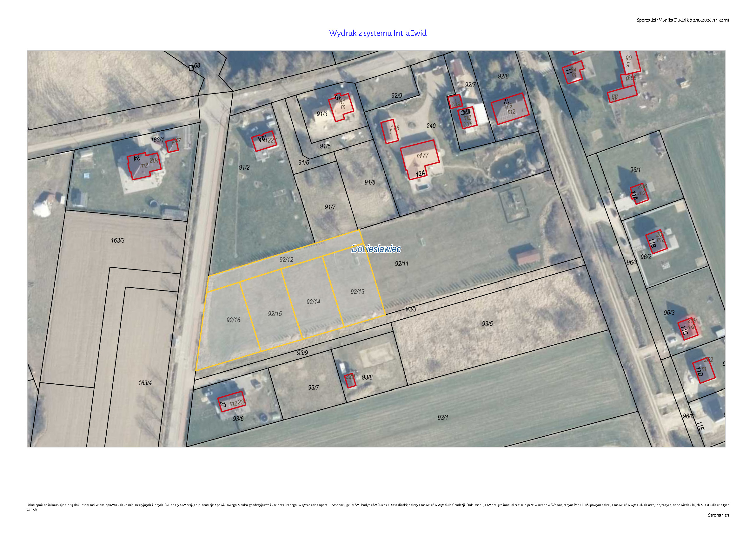Select parcel 93/5 label

coord(487,324)
